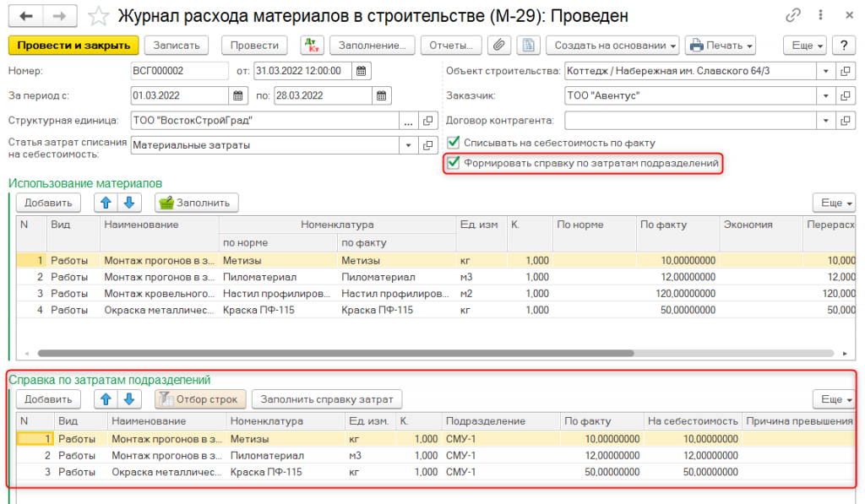
Task: Uncheck Формировать справку по затратам подразделений
Action: [x=454, y=162]
